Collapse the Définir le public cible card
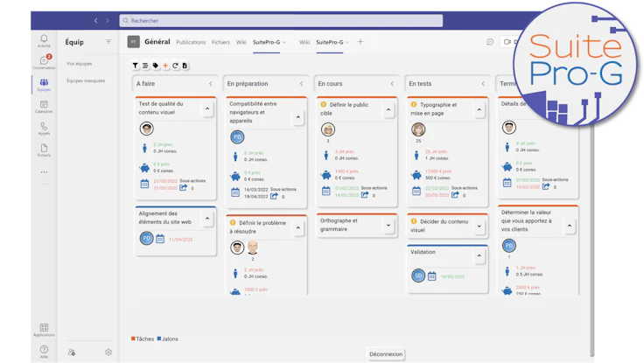 388,109
